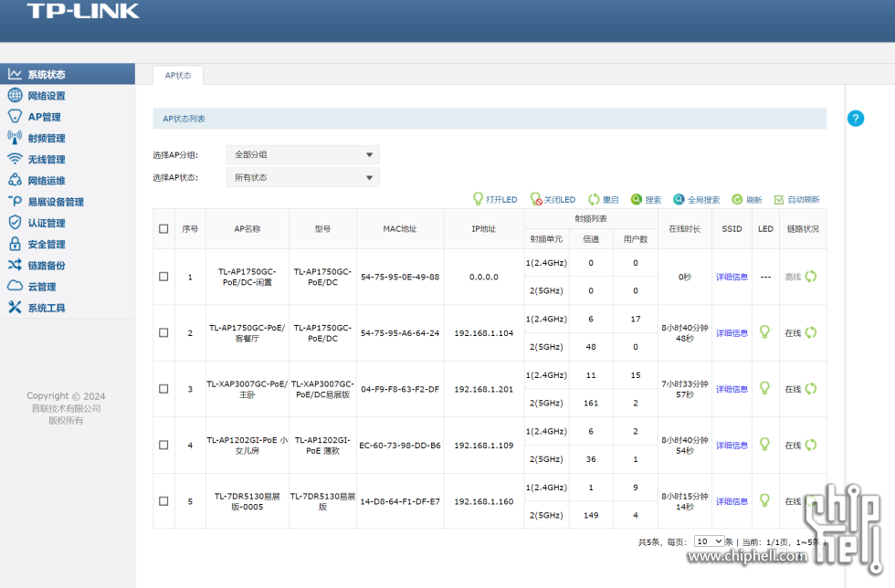The image size is (895, 588).
Task: Open 网络设置 globe icon in sidebar
Action: (x=15, y=95)
